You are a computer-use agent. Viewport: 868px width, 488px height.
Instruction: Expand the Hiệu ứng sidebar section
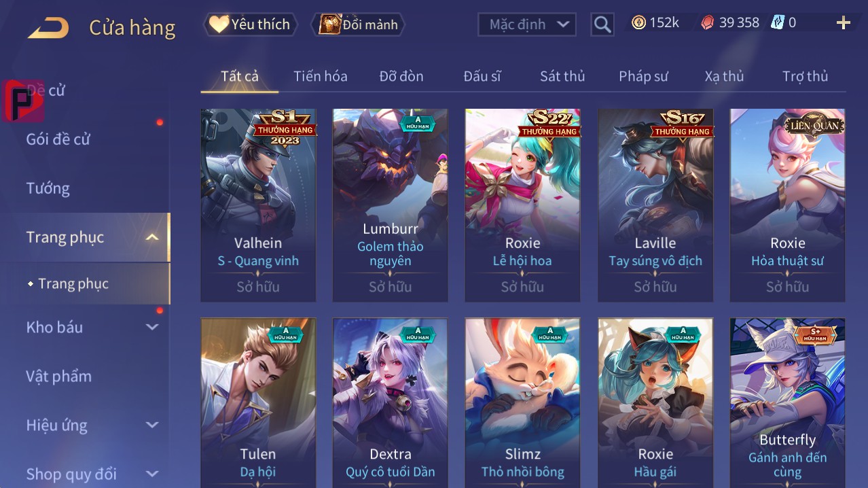pyautogui.click(x=152, y=425)
